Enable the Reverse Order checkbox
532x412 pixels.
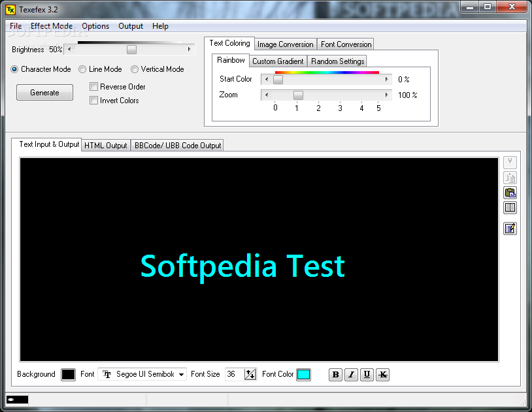click(93, 86)
